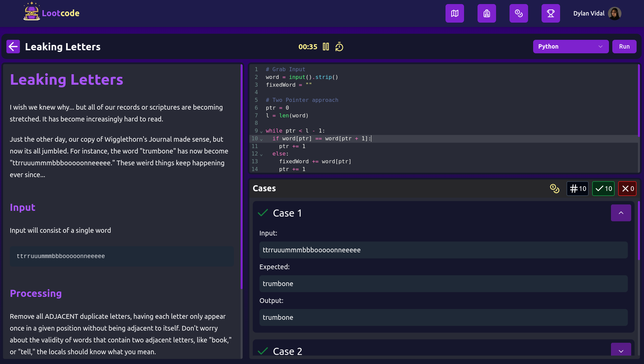Pause the timer
The height and width of the screenshot is (364, 644).
pyautogui.click(x=326, y=47)
